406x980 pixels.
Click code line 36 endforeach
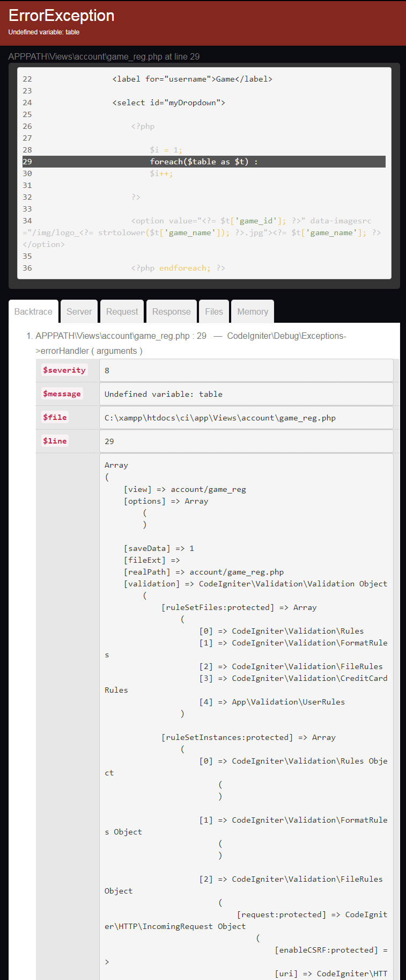pyautogui.click(x=178, y=268)
